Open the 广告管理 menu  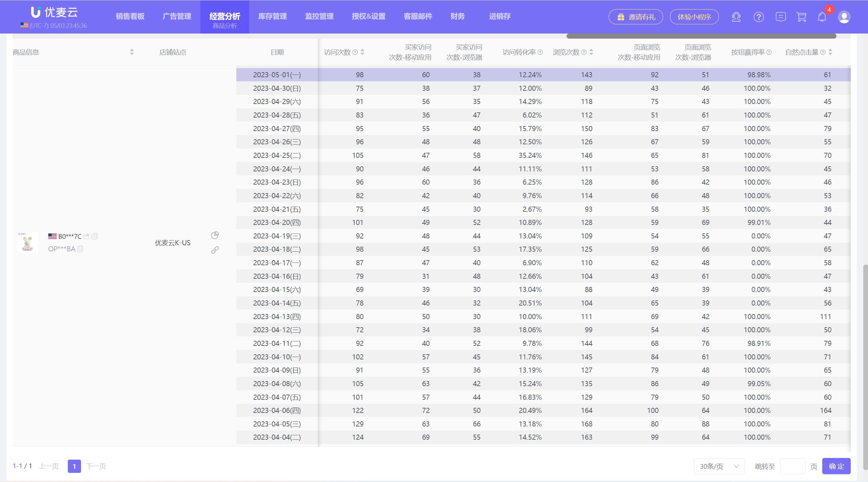click(x=177, y=16)
